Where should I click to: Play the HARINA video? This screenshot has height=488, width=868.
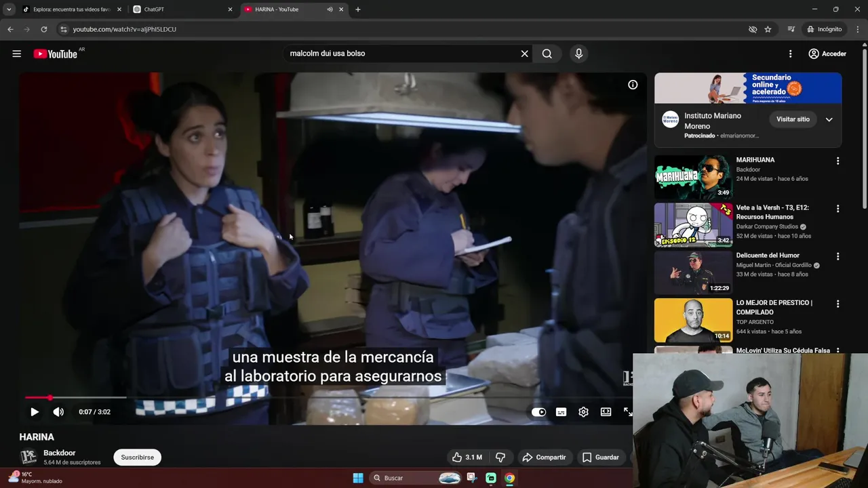click(35, 411)
